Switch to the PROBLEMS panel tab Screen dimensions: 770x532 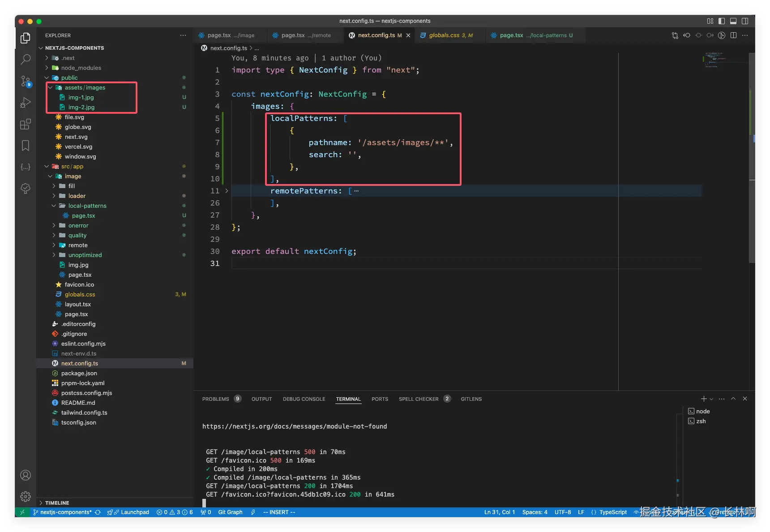[x=215, y=399]
